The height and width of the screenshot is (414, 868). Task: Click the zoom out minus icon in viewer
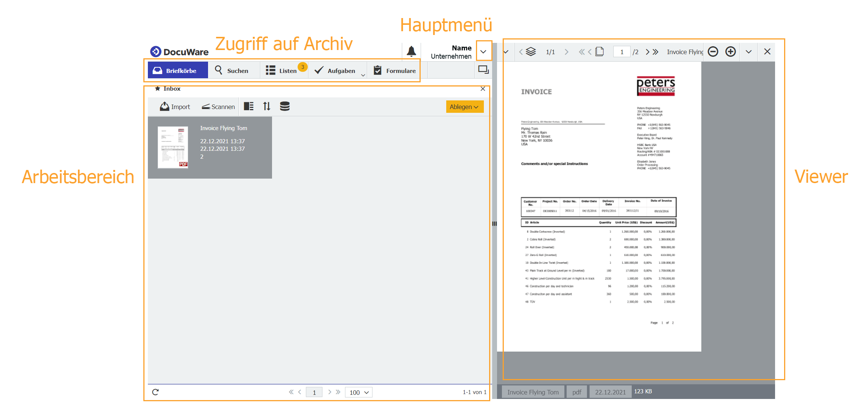pyautogui.click(x=713, y=52)
